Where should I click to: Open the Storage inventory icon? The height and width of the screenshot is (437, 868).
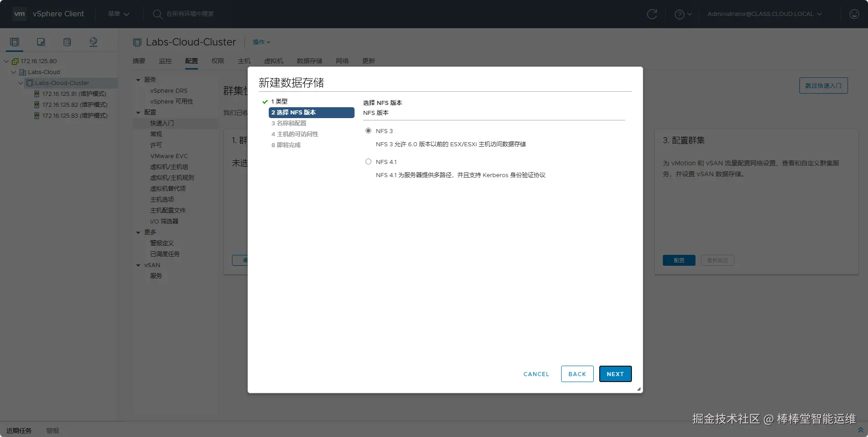[67, 42]
